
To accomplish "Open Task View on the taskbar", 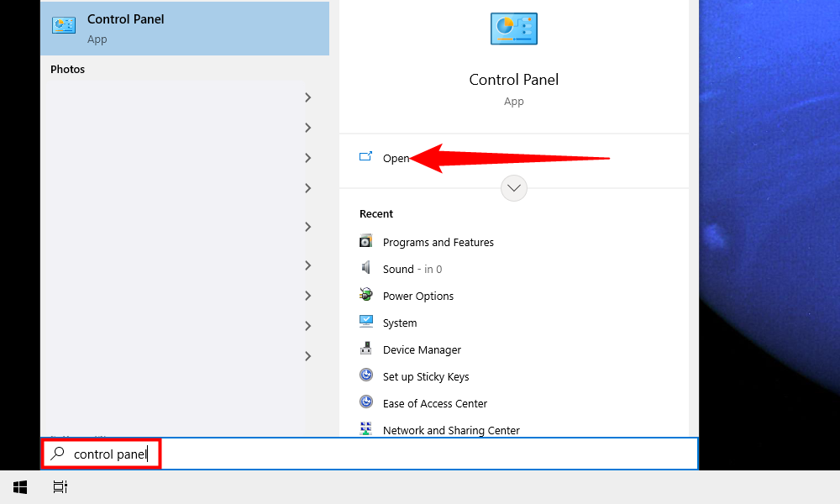I will [x=60, y=487].
